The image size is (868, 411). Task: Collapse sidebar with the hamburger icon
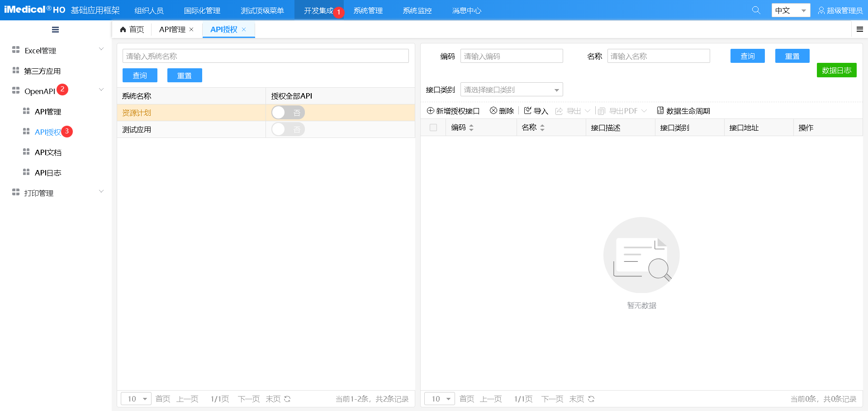tap(55, 30)
